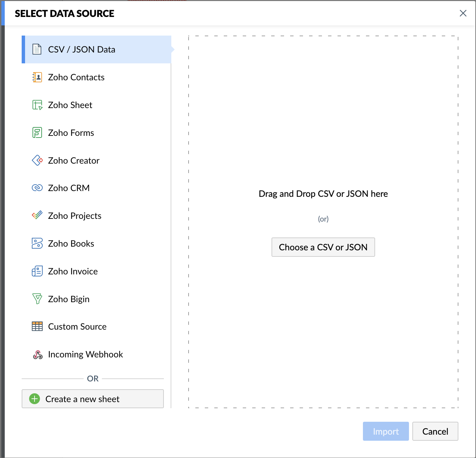476x458 pixels.
Task: Click the Zoho Books icon
Action: (37, 244)
